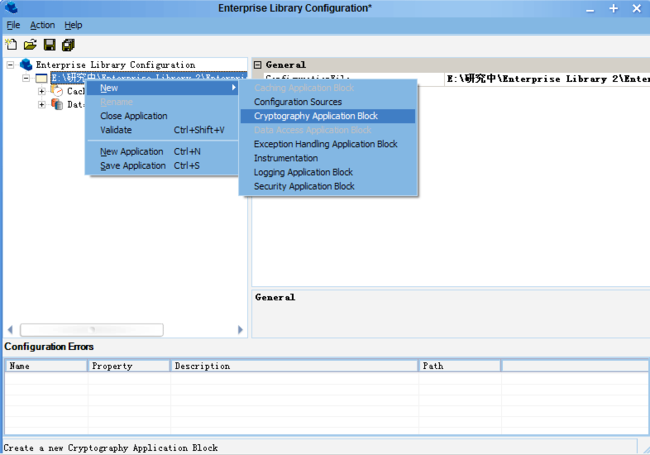Click the General description pane label
This screenshot has height=455, width=650.
[x=275, y=297]
